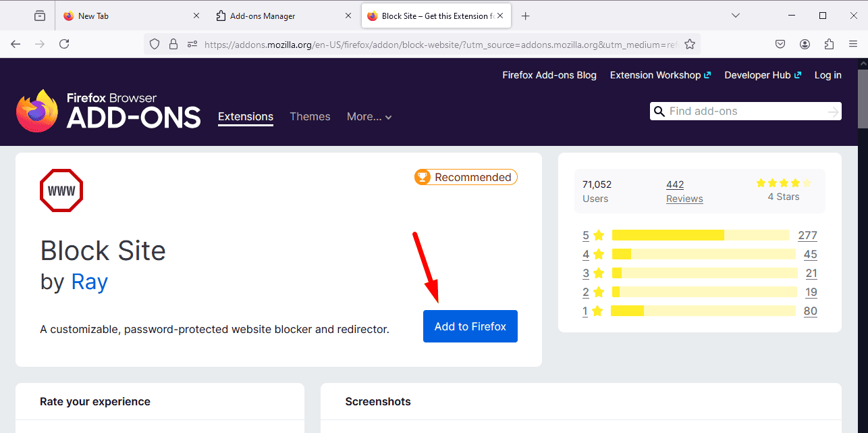
Task: Click the 19 two-star review count
Action: 811,292
